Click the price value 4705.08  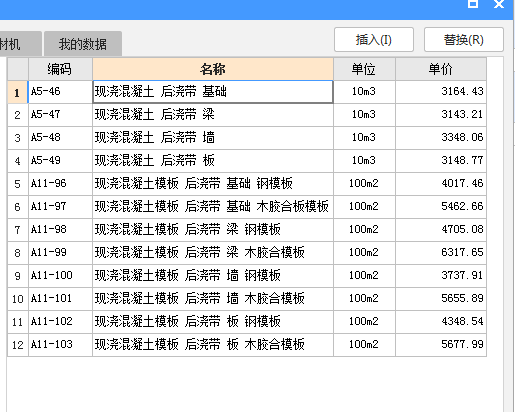click(x=462, y=229)
